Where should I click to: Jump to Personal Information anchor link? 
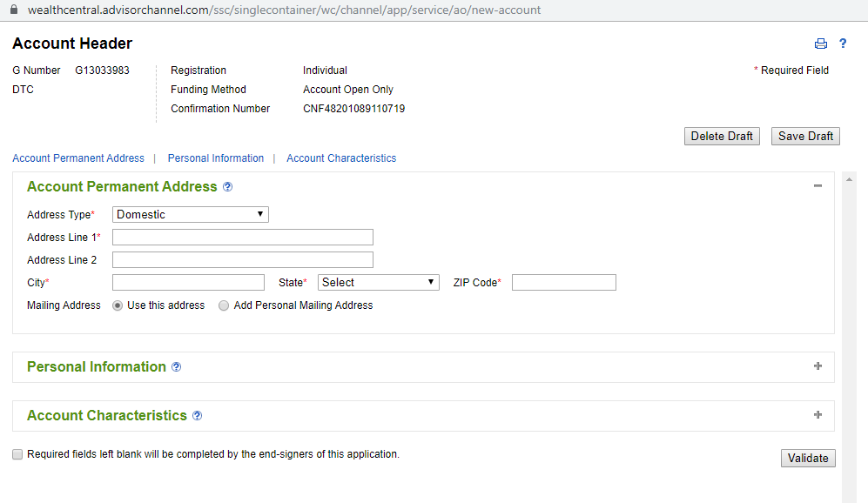pos(216,158)
